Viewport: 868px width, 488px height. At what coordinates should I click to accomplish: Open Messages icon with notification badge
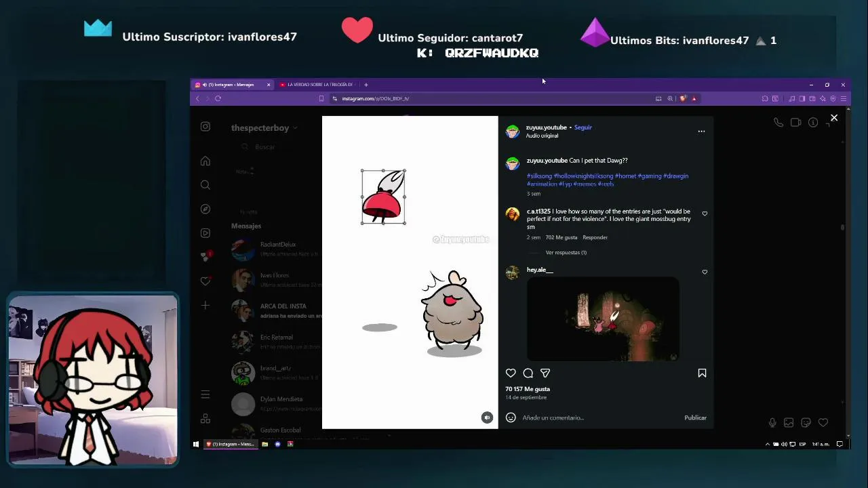click(x=205, y=257)
